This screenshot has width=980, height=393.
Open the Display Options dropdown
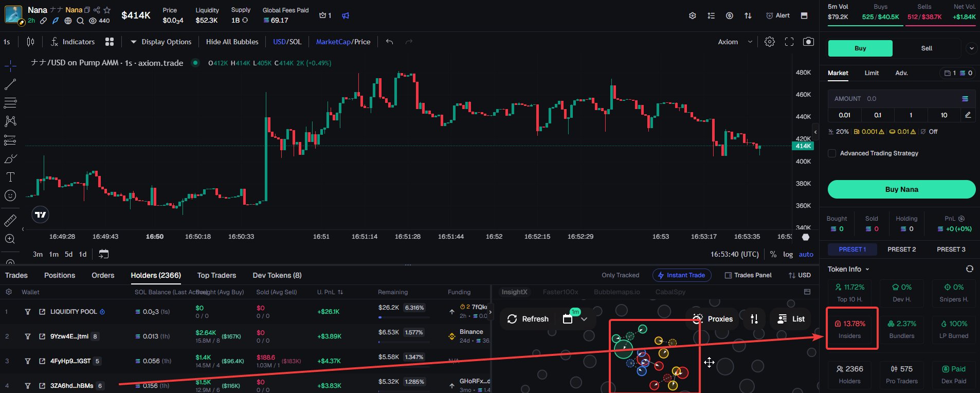(x=161, y=42)
